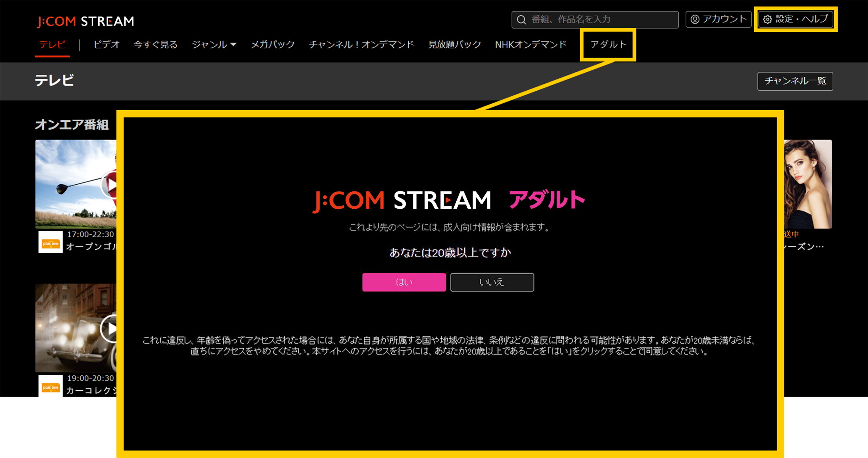
Task: Open 設定・ヘルプ button
Action: (x=796, y=19)
